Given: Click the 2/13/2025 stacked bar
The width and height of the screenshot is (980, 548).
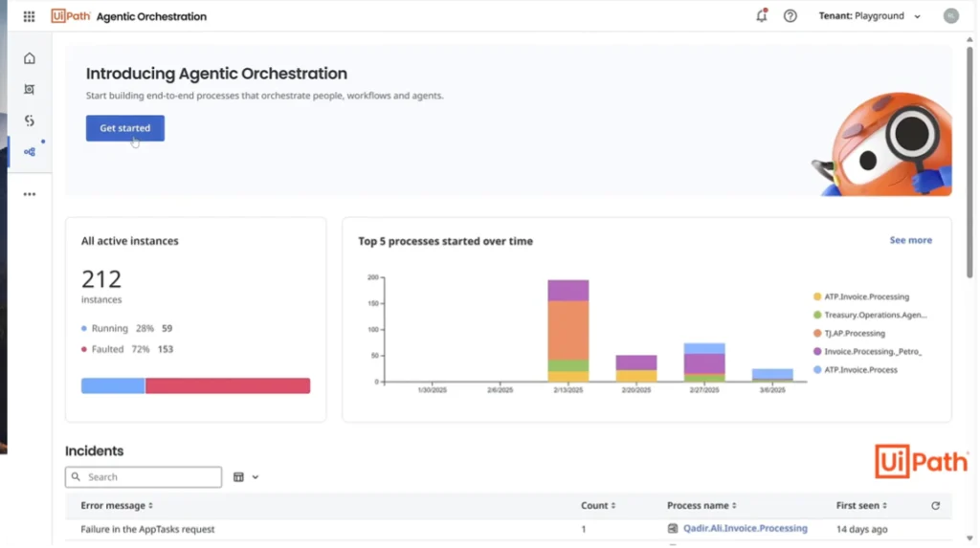Looking at the screenshot, I should 568,331.
